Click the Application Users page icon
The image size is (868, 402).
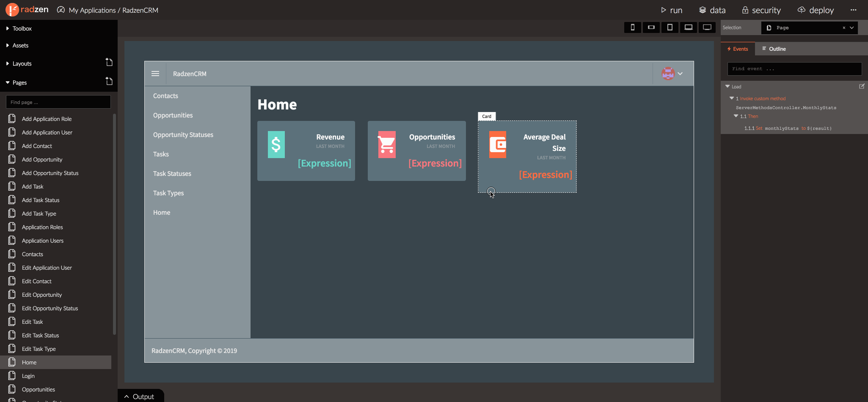[12, 241]
